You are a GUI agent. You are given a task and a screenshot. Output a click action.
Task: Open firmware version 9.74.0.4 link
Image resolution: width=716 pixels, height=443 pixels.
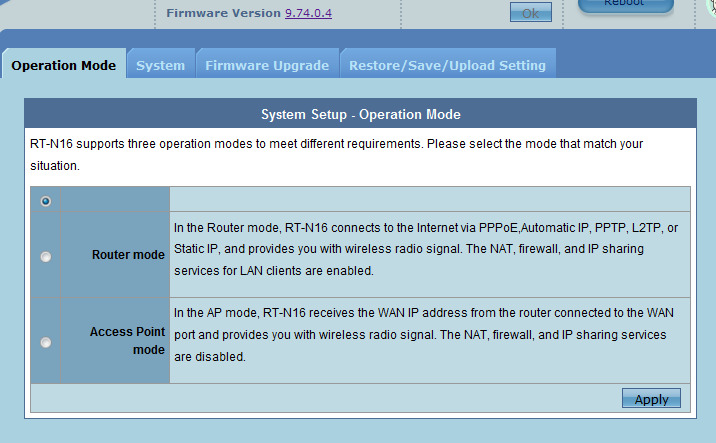tap(308, 13)
